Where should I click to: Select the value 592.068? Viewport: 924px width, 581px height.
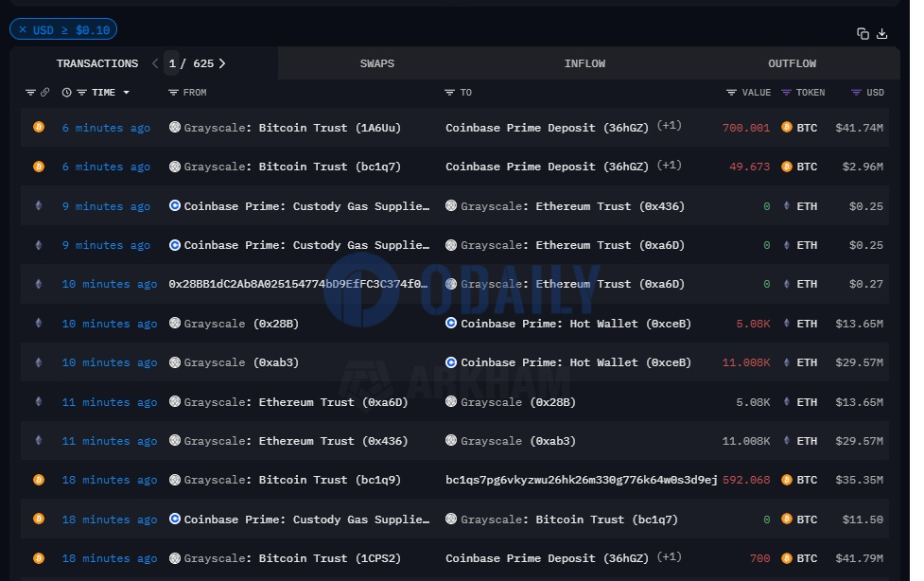(746, 480)
